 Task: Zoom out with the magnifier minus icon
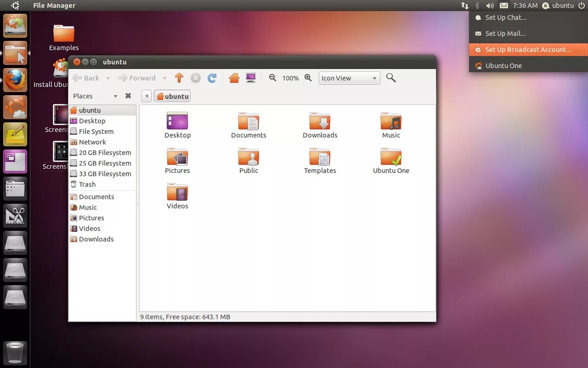(x=272, y=78)
